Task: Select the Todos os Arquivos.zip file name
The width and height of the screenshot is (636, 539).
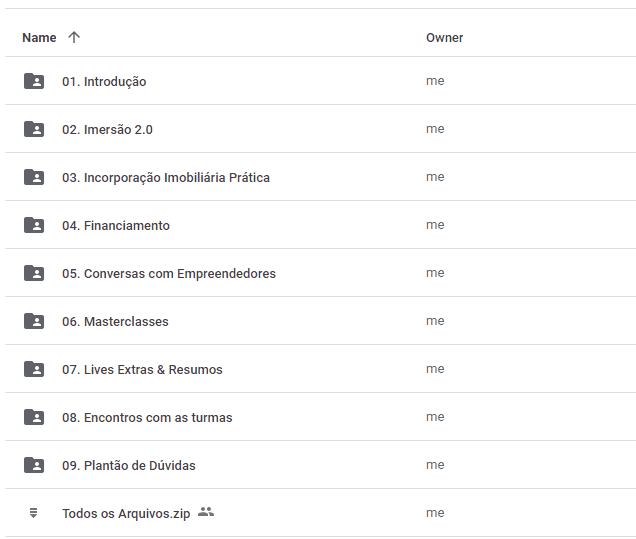Action: pyautogui.click(x=125, y=514)
